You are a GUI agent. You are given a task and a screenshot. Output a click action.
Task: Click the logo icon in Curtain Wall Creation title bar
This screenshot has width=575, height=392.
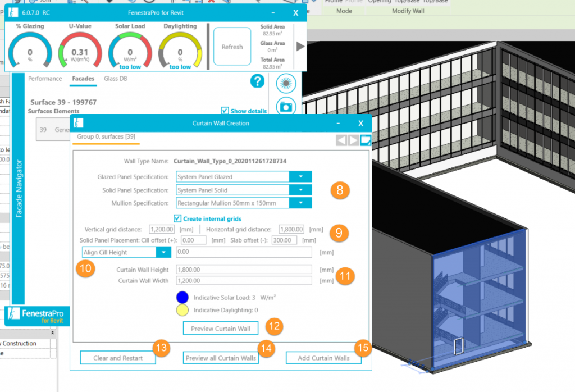[x=78, y=123]
